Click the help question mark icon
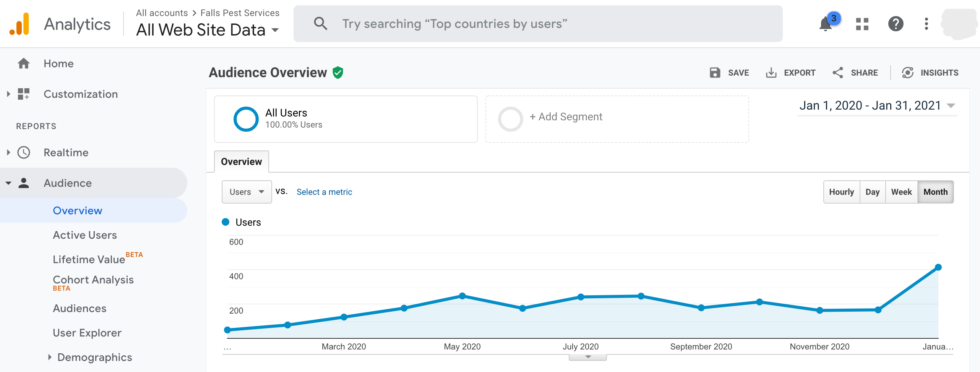 [x=895, y=24]
